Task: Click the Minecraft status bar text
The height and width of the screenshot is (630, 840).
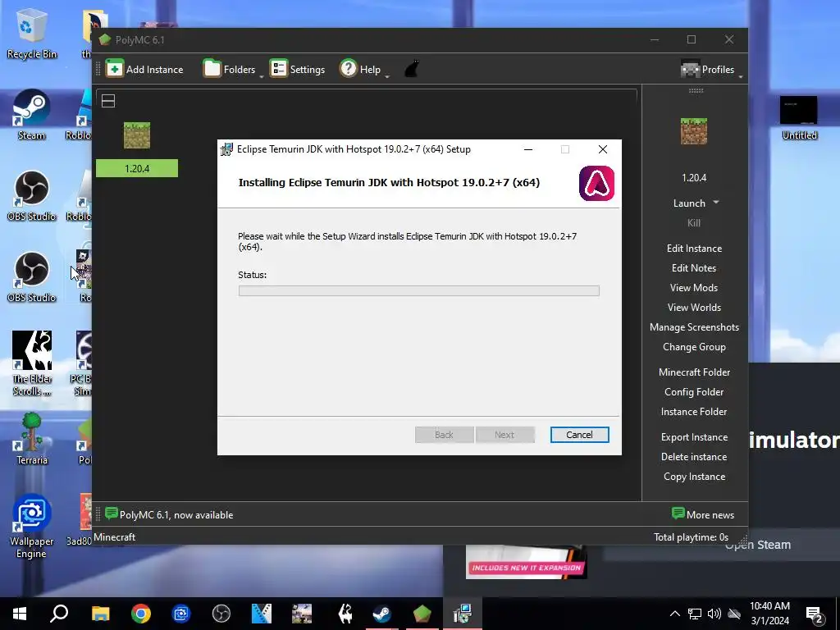Action: tap(115, 536)
